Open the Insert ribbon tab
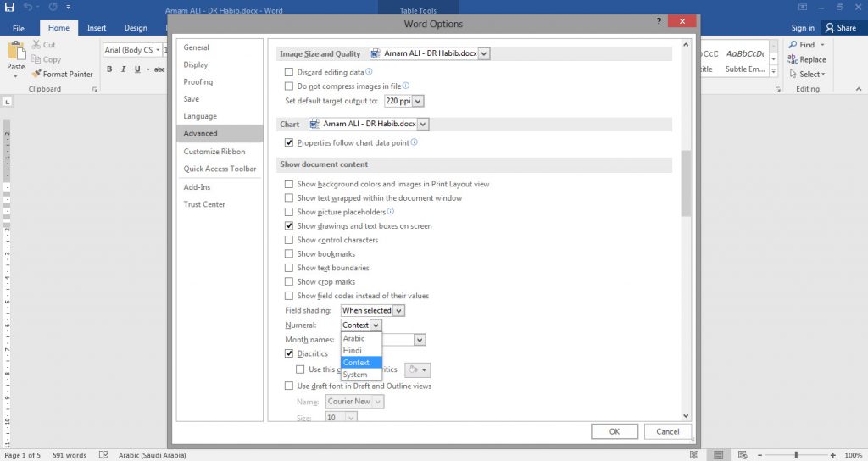The width and height of the screenshot is (868, 461). point(96,28)
